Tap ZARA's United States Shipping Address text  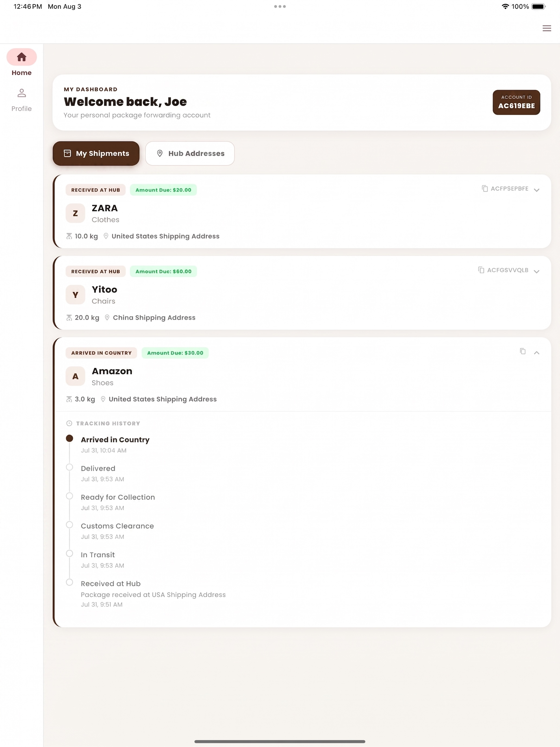(x=166, y=236)
